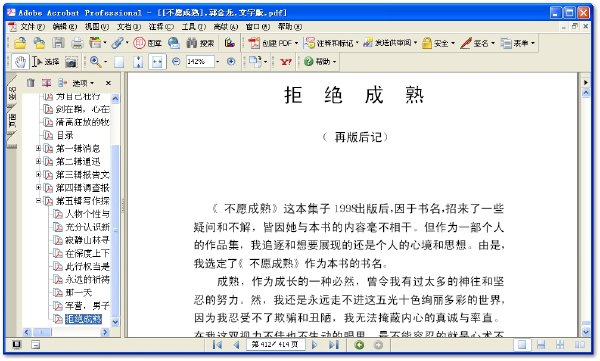Select Continuous Facing layout icon
The width and height of the screenshot is (600, 361).
(560, 345)
